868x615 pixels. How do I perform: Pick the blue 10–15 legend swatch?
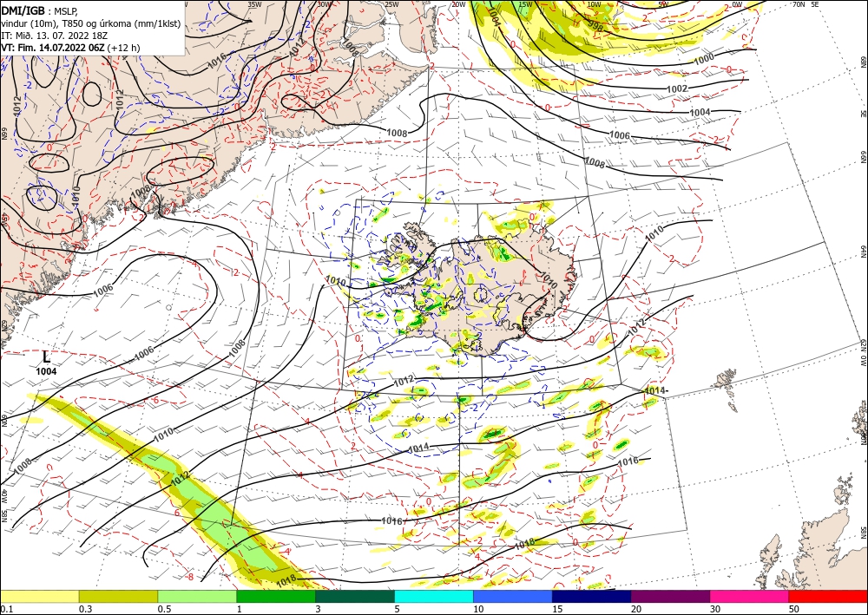513,596
